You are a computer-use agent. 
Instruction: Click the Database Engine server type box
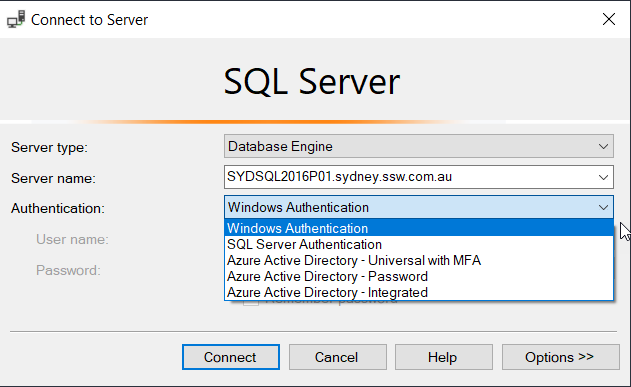click(419, 146)
